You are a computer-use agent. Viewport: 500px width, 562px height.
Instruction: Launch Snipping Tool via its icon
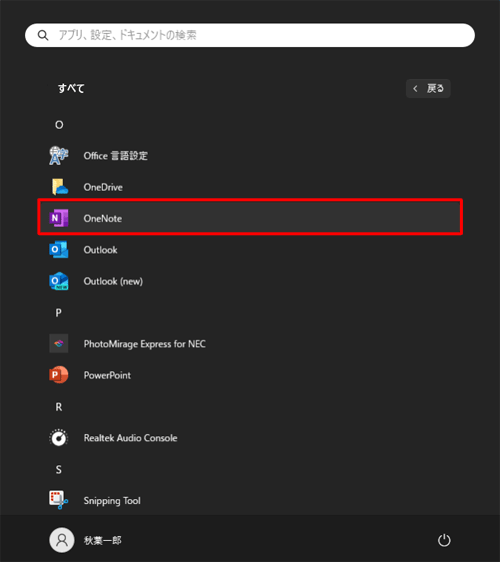click(x=59, y=500)
